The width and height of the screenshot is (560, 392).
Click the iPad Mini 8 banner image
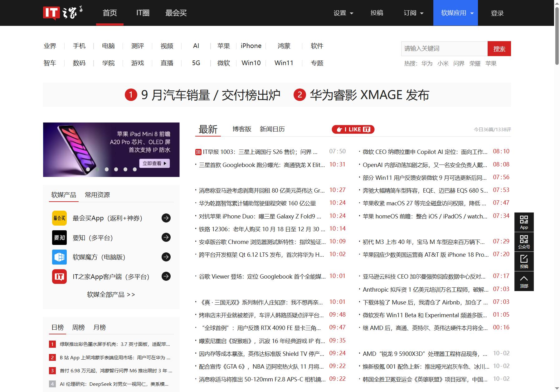click(111, 150)
